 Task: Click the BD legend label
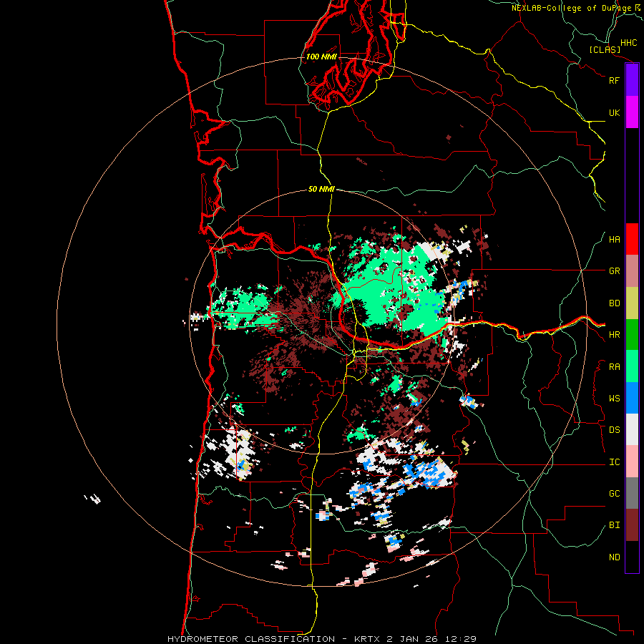[614, 303]
